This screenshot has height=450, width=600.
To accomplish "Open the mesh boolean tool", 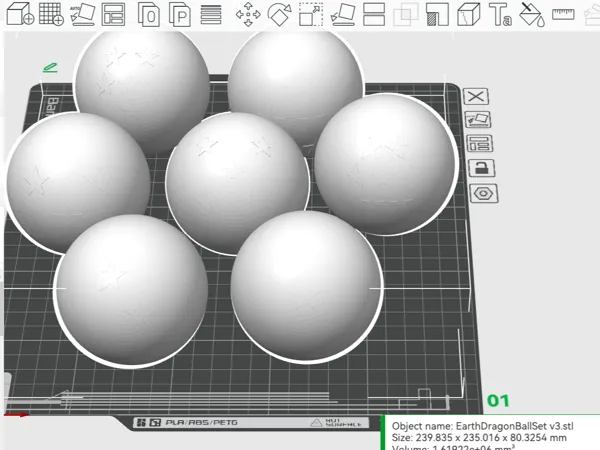I will tap(406, 15).
